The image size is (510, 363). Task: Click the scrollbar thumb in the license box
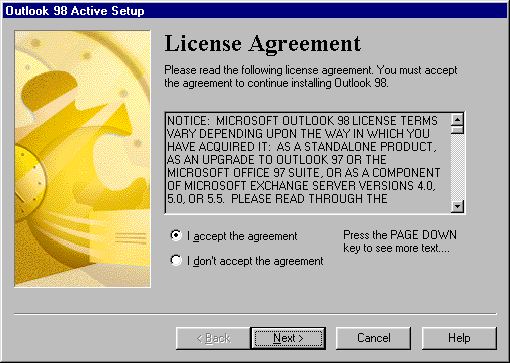[x=457, y=130]
